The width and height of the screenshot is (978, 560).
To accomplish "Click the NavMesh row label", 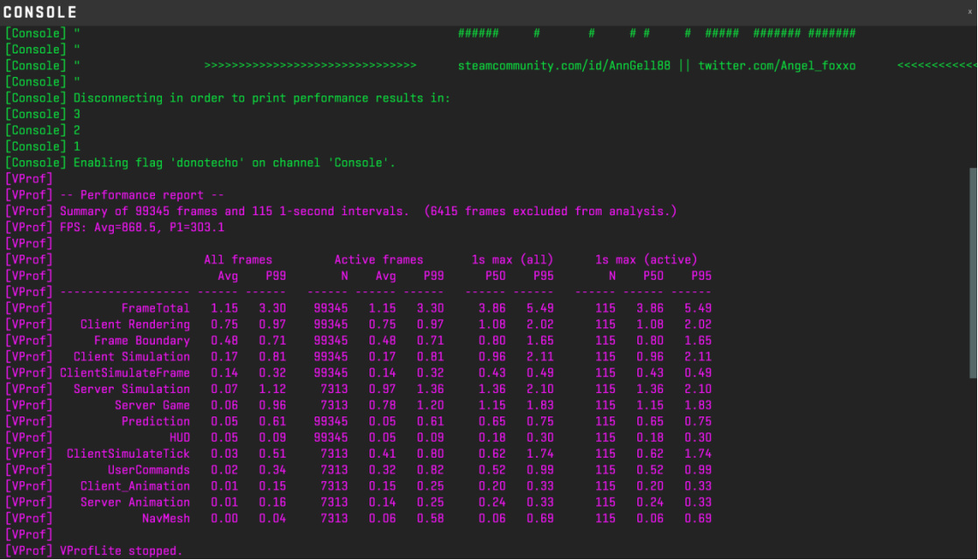I will coord(165,519).
